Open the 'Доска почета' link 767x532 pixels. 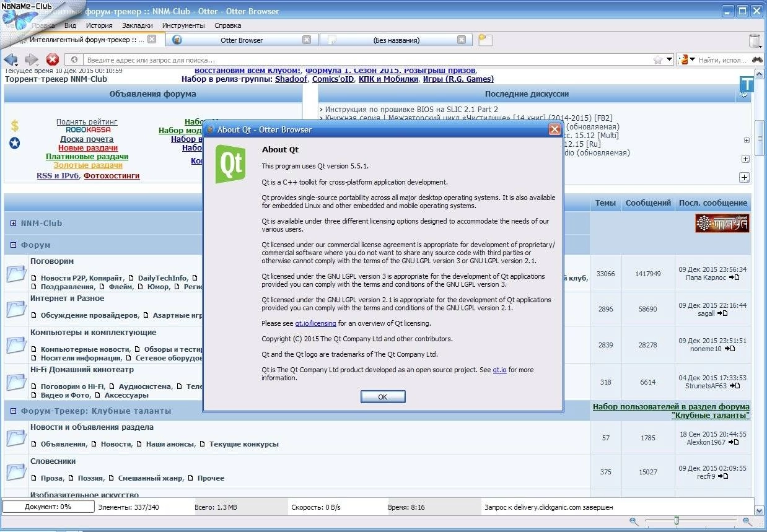(87, 139)
